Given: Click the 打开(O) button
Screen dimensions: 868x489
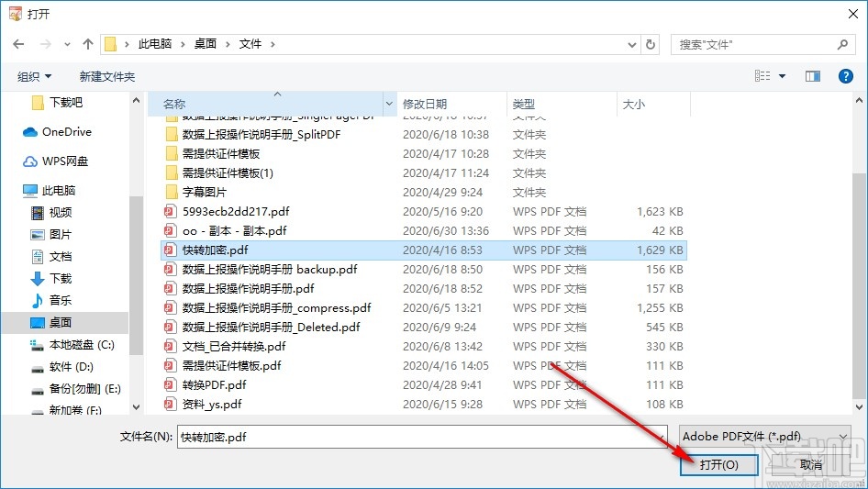Looking at the screenshot, I should pos(719,464).
